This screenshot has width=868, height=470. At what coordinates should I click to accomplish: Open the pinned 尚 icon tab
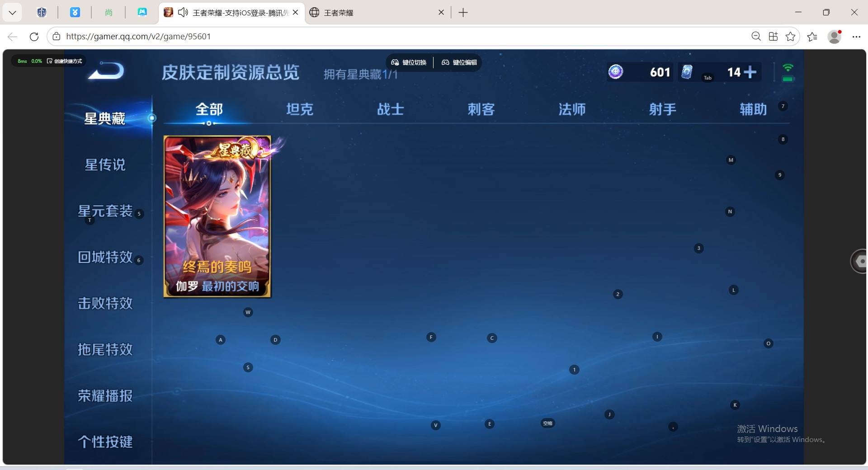click(x=108, y=13)
